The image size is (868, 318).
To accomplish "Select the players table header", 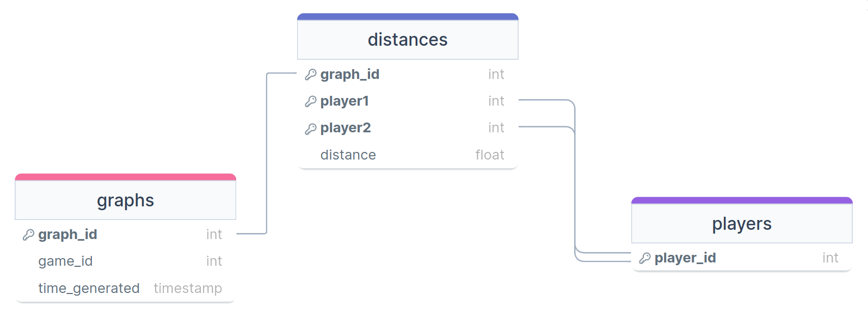I will coord(742,224).
